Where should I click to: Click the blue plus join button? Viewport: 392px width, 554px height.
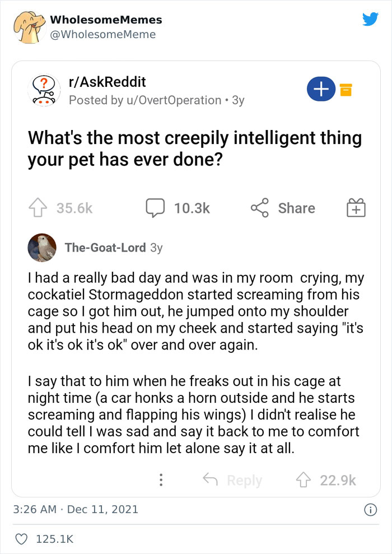click(321, 90)
